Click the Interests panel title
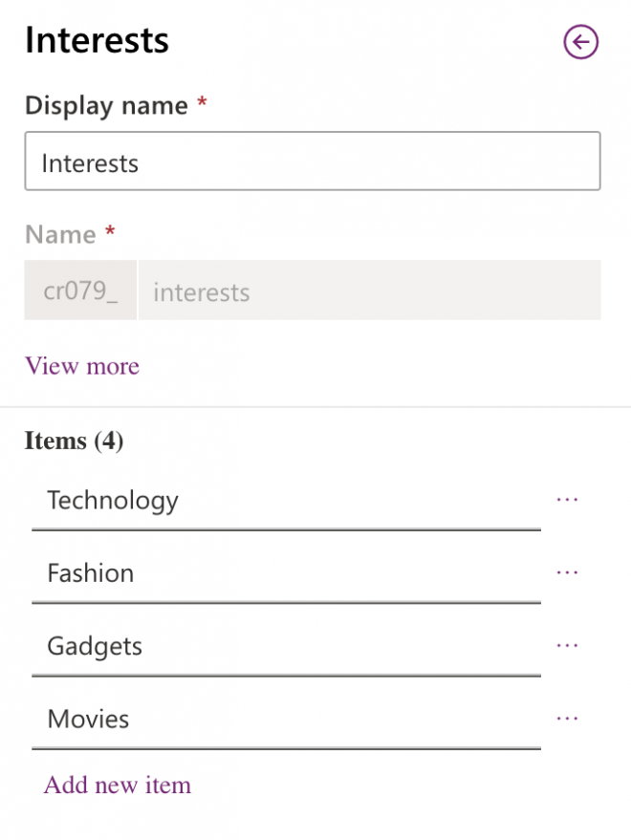The image size is (631, 840). click(97, 41)
